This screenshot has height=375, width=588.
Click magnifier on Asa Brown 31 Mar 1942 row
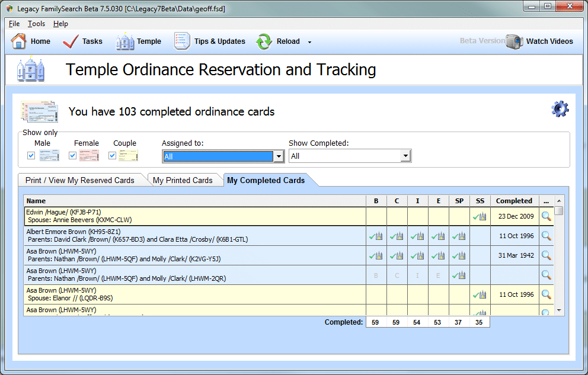coord(547,255)
